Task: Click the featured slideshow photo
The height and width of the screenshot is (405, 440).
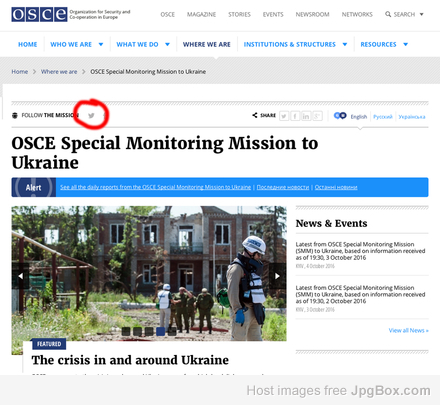Action: point(149,273)
